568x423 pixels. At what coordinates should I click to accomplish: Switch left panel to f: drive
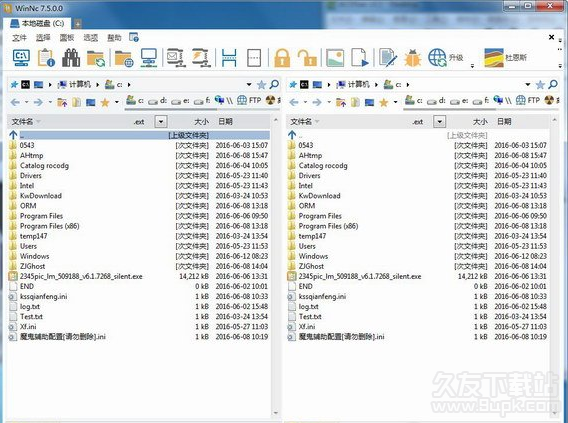tap(202, 101)
